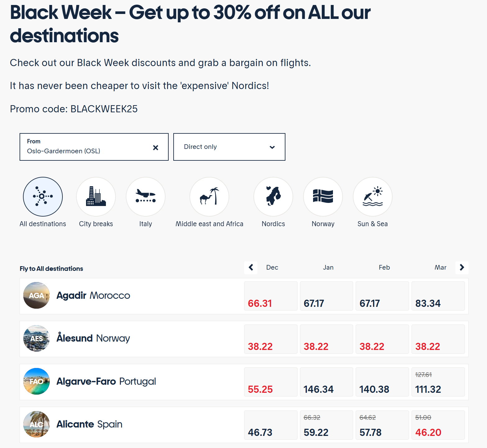Show next months with right chevron
487x448 pixels.
pyautogui.click(x=462, y=267)
